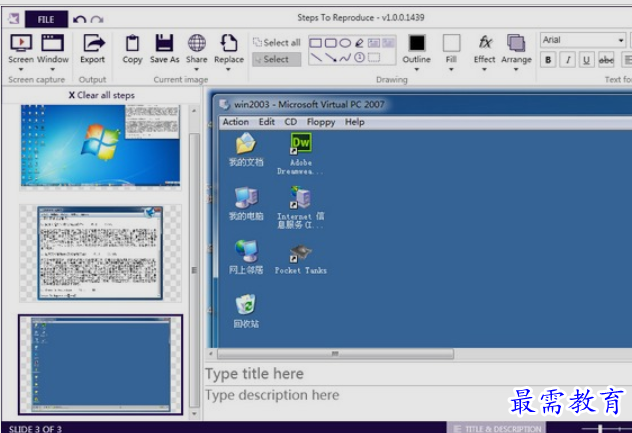Select the Windows 7 desktop slide thumbnail
The height and width of the screenshot is (433, 632).
click(100, 146)
